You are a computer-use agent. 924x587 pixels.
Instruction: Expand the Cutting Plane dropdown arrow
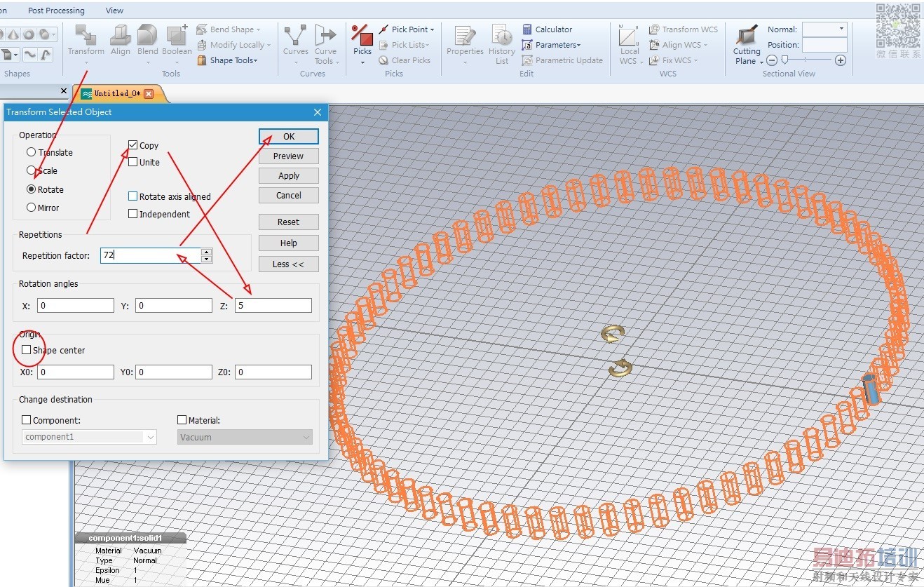tap(761, 62)
